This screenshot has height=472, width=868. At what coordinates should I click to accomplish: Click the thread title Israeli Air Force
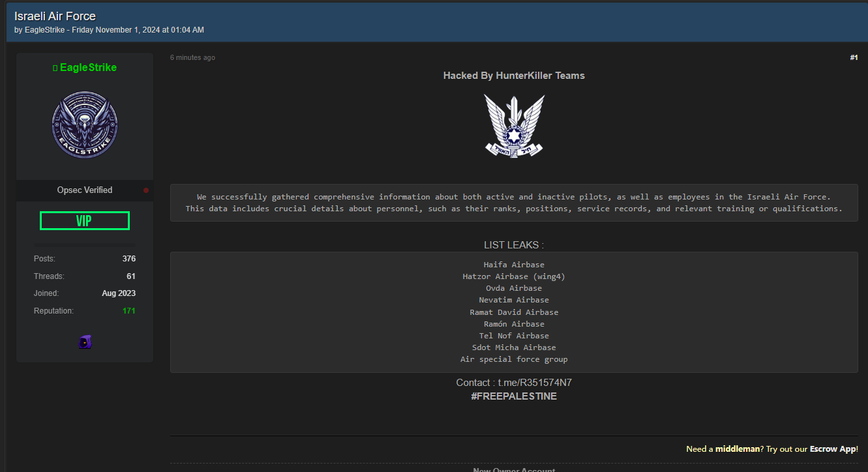[55, 16]
